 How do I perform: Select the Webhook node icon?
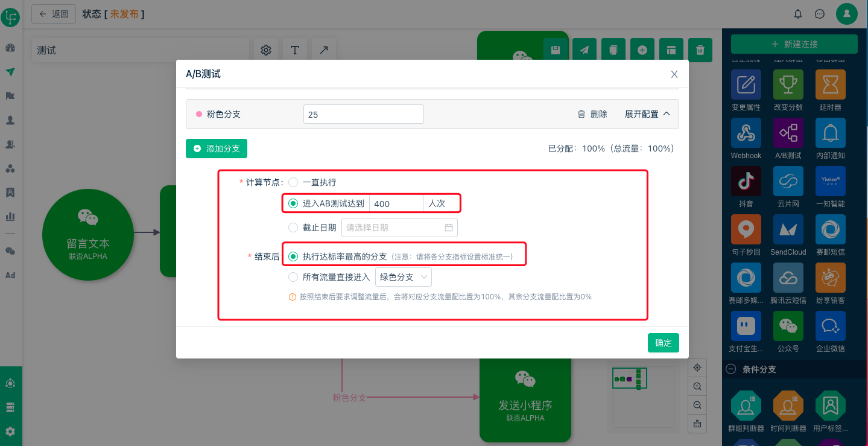click(x=746, y=133)
